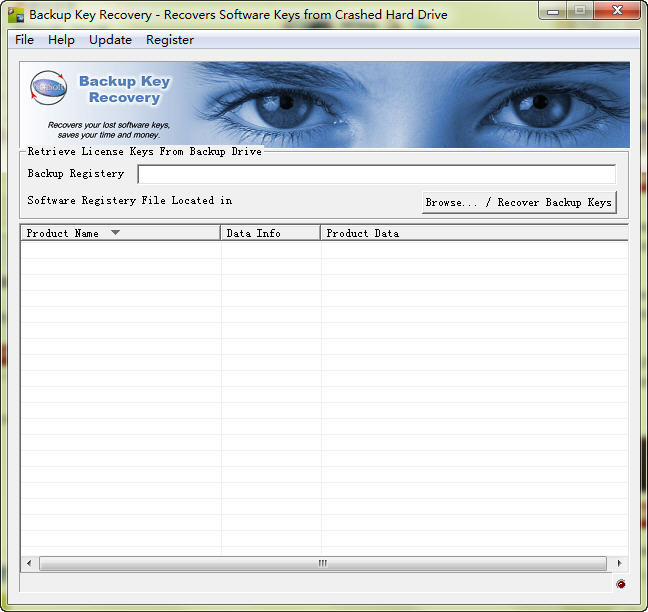Open the Update menu

[x=110, y=40]
